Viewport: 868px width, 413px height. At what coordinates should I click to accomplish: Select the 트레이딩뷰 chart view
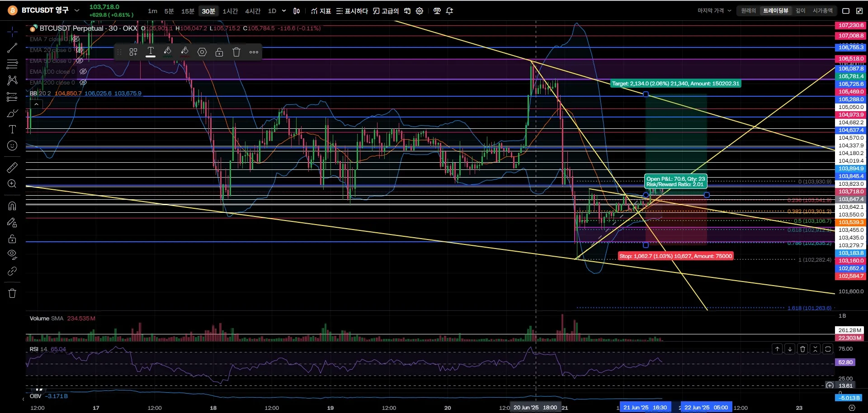pyautogui.click(x=776, y=10)
